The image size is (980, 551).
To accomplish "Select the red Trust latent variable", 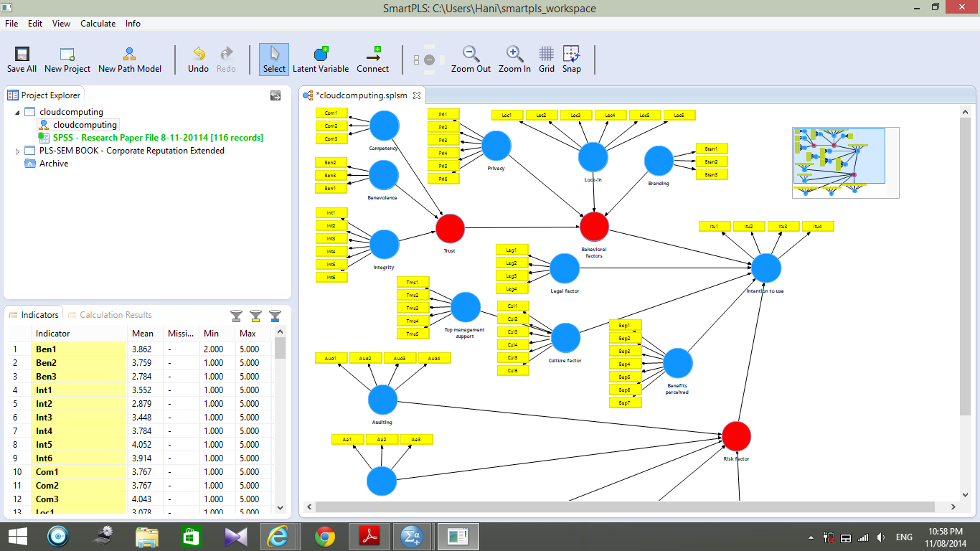I will pyautogui.click(x=451, y=229).
